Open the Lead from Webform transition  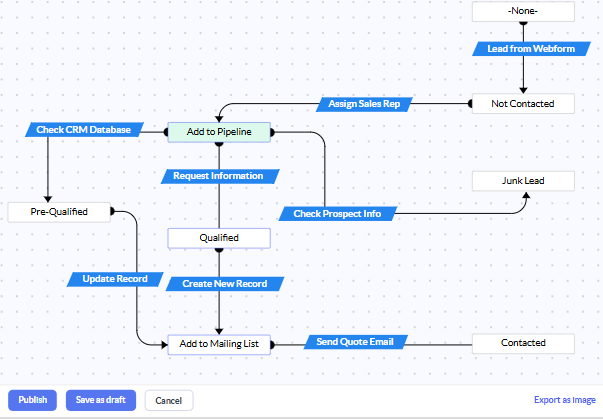click(x=531, y=49)
